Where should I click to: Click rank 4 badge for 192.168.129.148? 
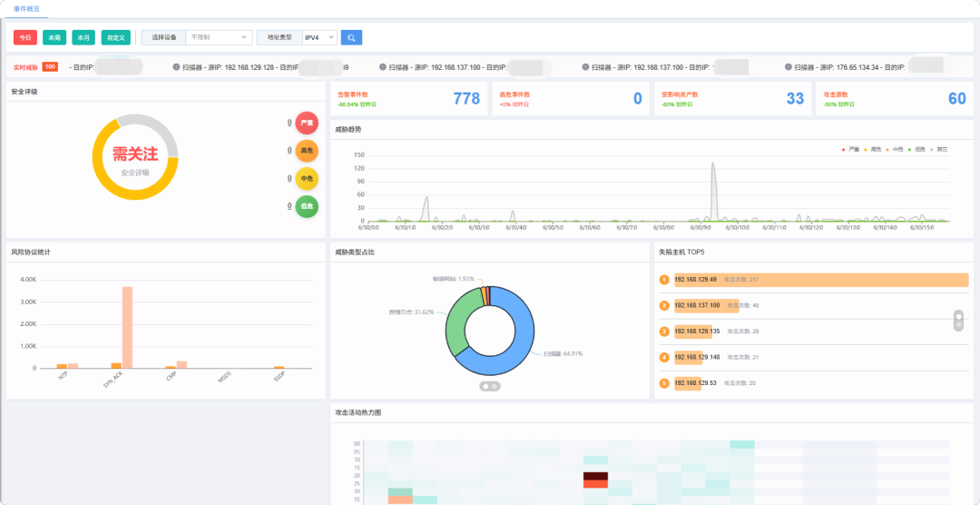(664, 357)
